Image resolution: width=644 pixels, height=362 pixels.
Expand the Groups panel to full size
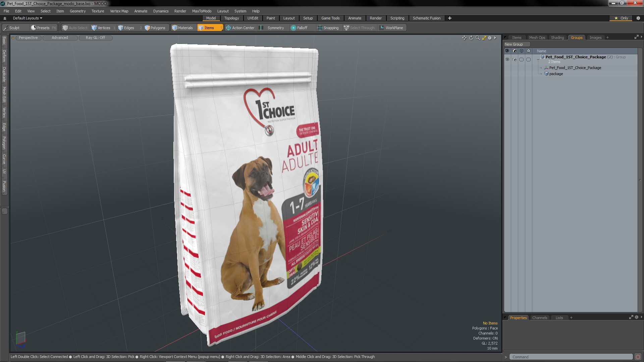pyautogui.click(x=636, y=37)
